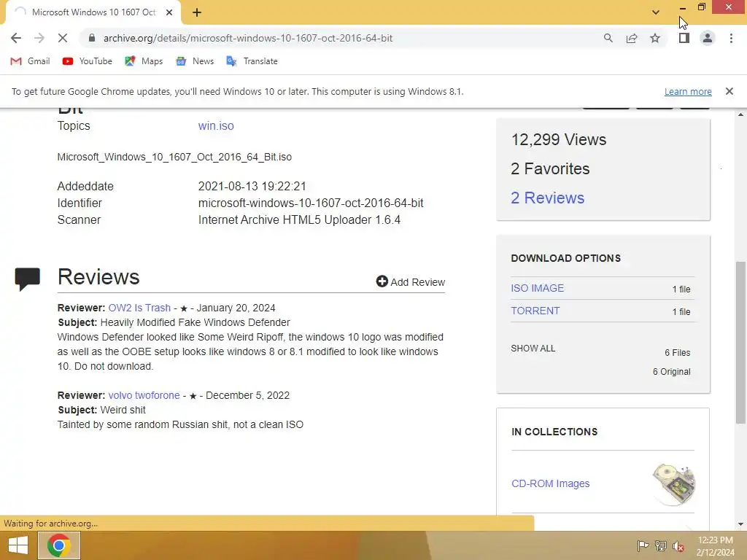Close the Microsoft Windows 10 1607 tab
The height and width of the screenshot is (560, 747).
[x=169, y=12]
